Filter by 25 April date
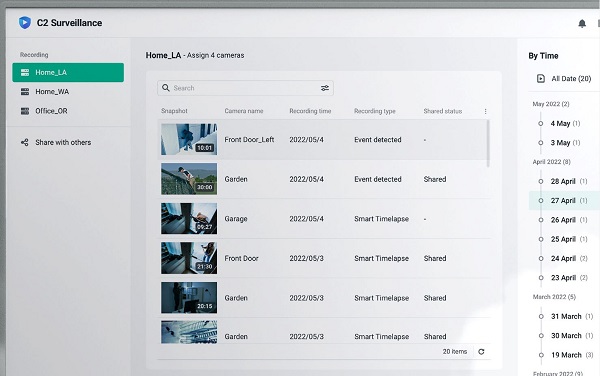 tap(569, 239)
